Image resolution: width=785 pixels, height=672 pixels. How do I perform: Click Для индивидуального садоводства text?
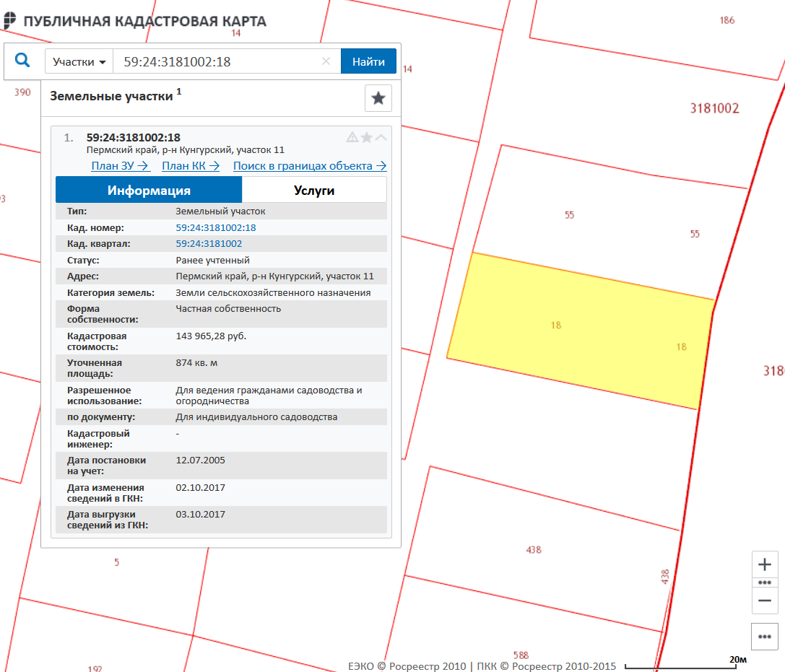pyautogui.click(x=256, y=416)
